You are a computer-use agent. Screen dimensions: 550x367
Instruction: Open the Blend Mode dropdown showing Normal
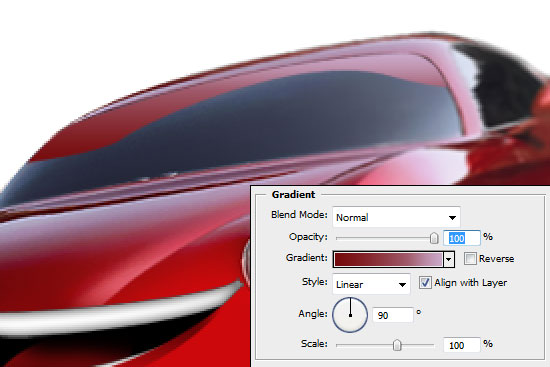click(x=396, y=217)
